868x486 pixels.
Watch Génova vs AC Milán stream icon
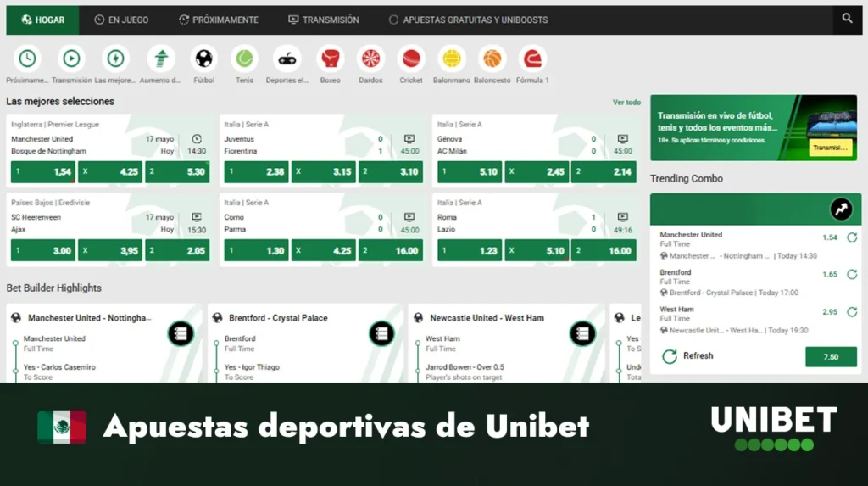(x=623, y=138)
